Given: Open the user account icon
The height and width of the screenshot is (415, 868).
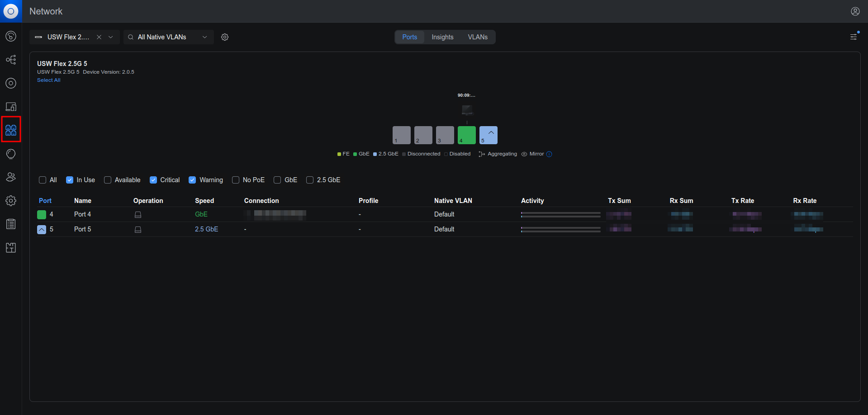Looking at the screenshot, I should click(x=855, y=11).
